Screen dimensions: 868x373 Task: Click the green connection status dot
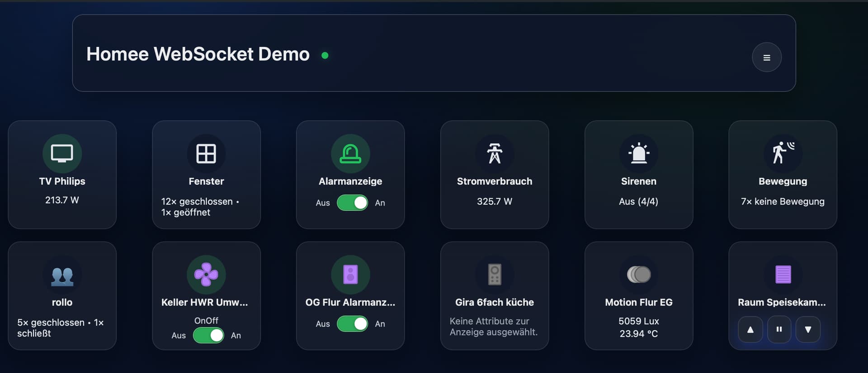click(325, 56)
